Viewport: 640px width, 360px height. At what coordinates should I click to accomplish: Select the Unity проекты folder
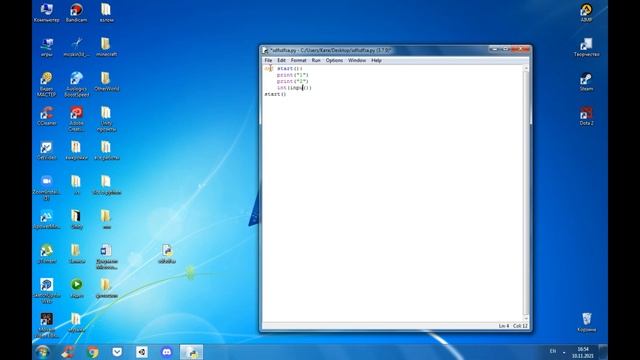tap(106, 119)
